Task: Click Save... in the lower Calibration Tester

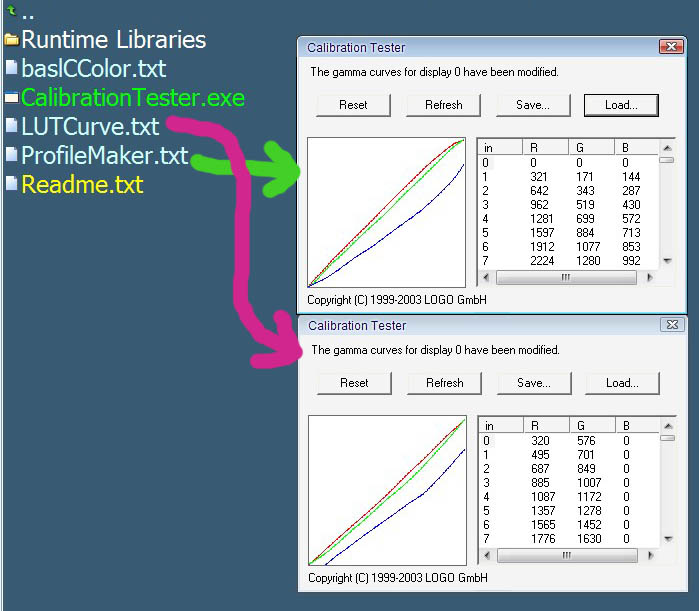Action: pyautogui.click(x=534, y=383)
